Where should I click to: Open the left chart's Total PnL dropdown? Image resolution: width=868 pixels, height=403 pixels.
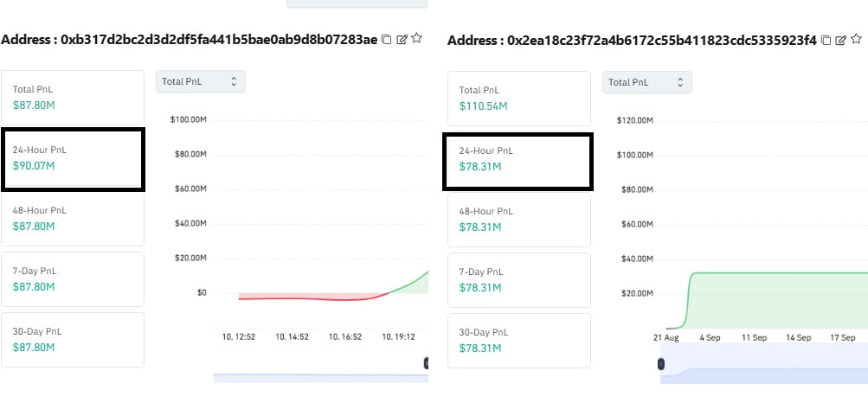(200, 81)
